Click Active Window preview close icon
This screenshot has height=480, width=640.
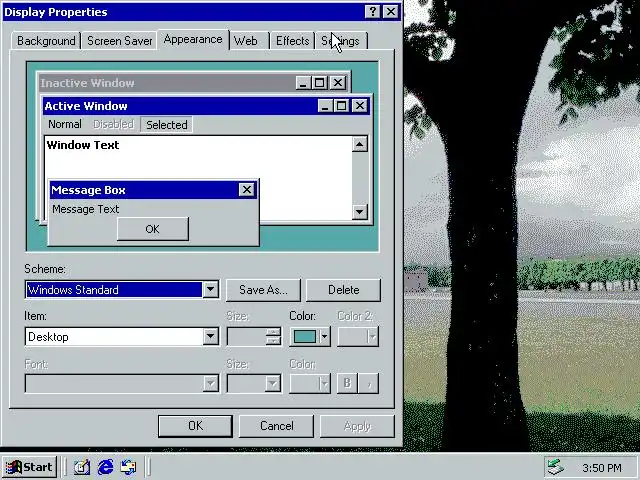[x=360, y=106]
